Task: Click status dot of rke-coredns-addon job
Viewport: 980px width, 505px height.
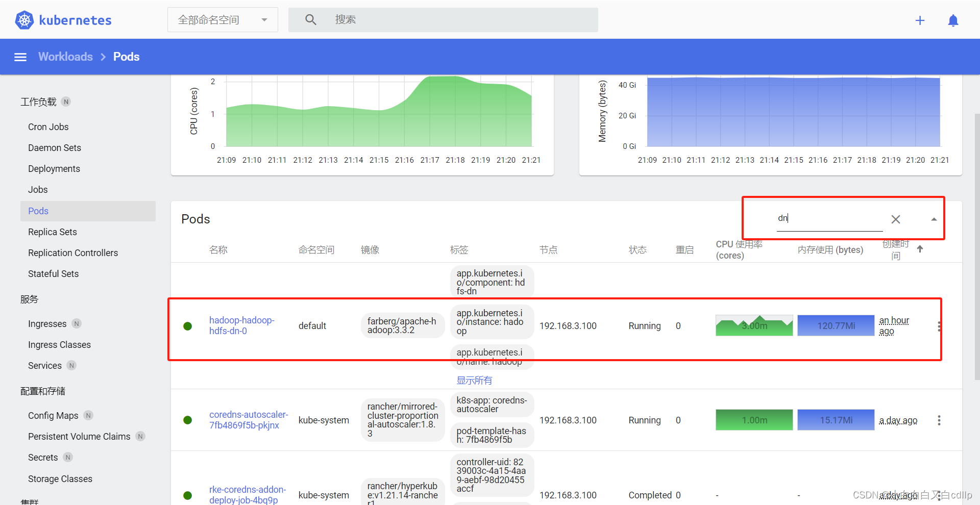Action: coord(188,495)
